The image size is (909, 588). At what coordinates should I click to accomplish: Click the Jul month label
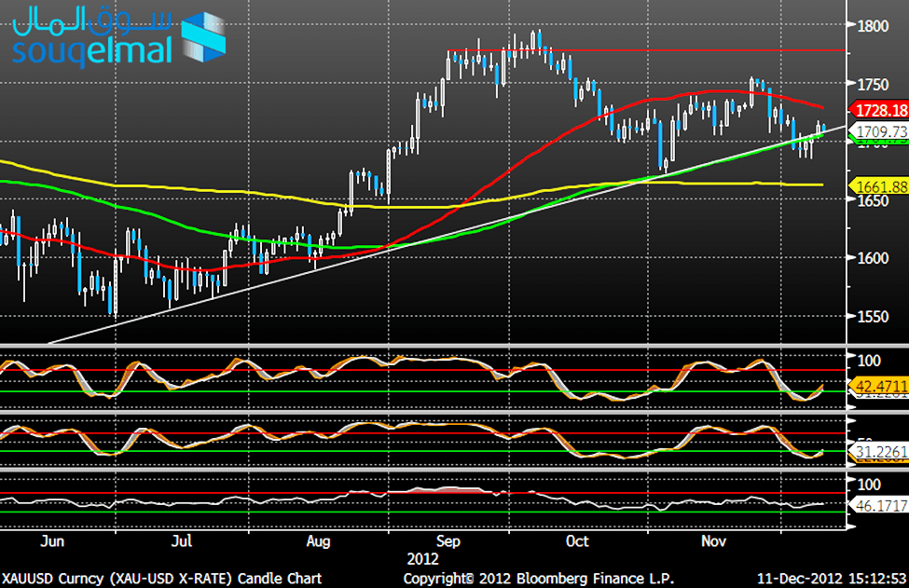click(x=182, y=541)
